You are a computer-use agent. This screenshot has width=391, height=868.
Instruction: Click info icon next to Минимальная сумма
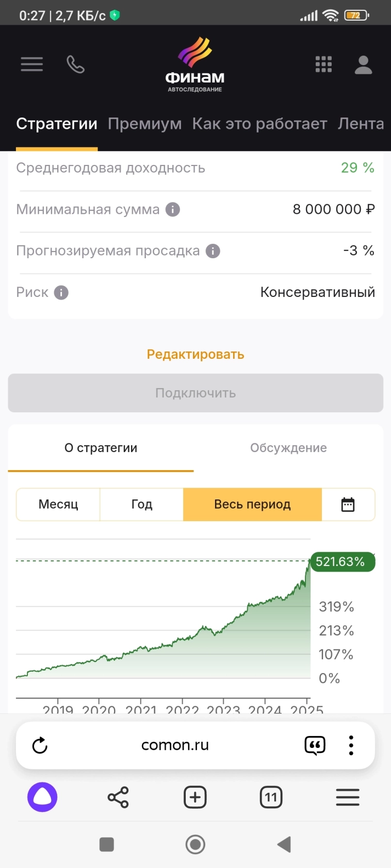click(x=173, y=210)
